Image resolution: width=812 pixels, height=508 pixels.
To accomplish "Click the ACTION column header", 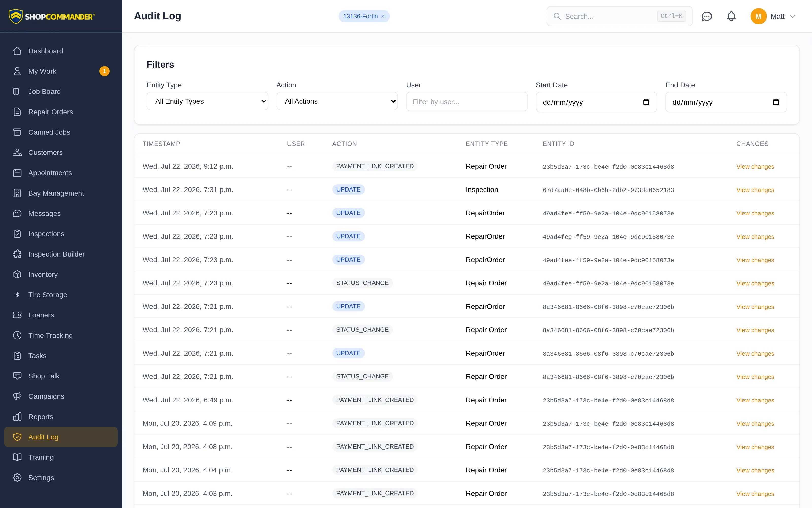I will (344, 144).
